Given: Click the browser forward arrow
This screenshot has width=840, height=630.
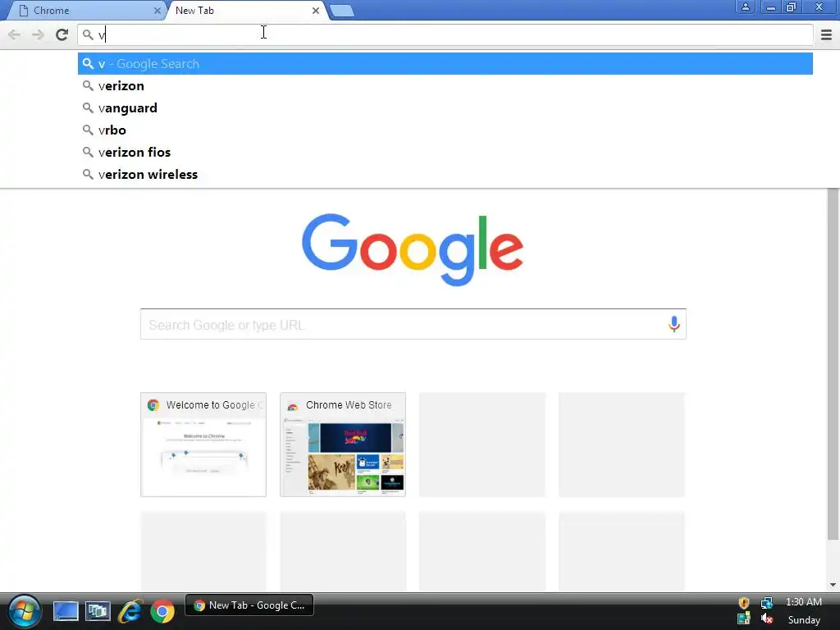Looking at the screenshot, I should 38,35.
